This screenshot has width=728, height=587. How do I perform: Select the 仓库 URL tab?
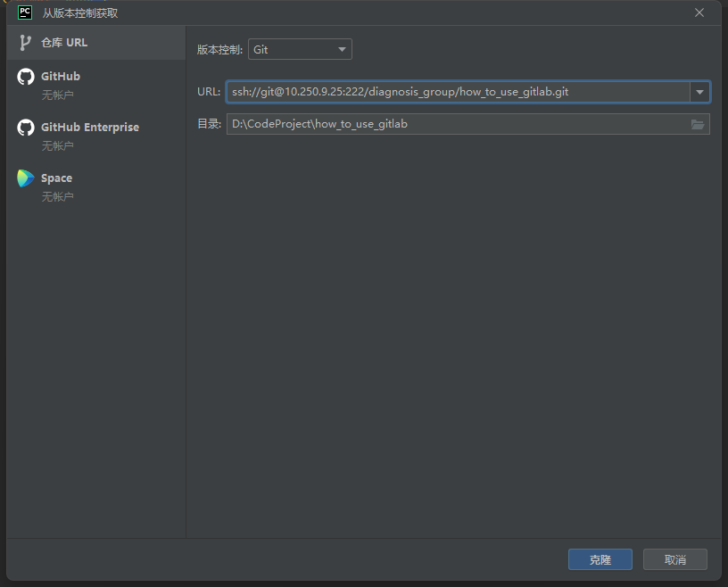tap(96, 43)
